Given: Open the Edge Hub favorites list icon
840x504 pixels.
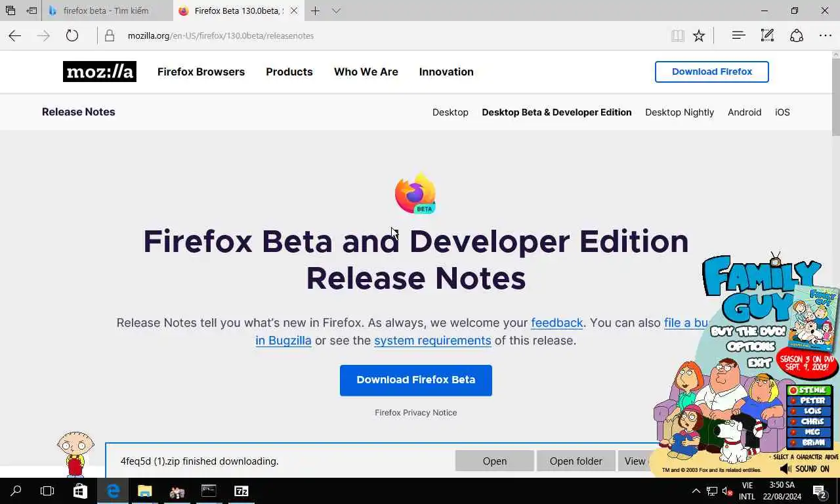Looking at the screenshot, I should click(x=738, y=35).
